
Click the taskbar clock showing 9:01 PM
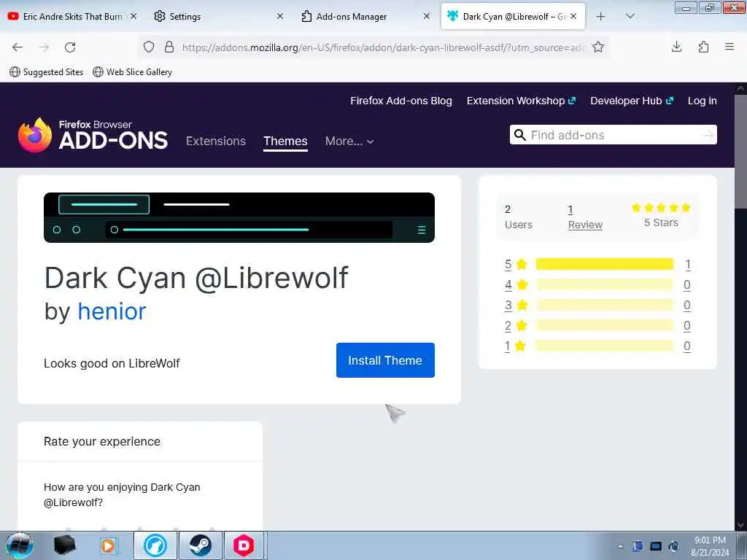[x=710, y=546]
